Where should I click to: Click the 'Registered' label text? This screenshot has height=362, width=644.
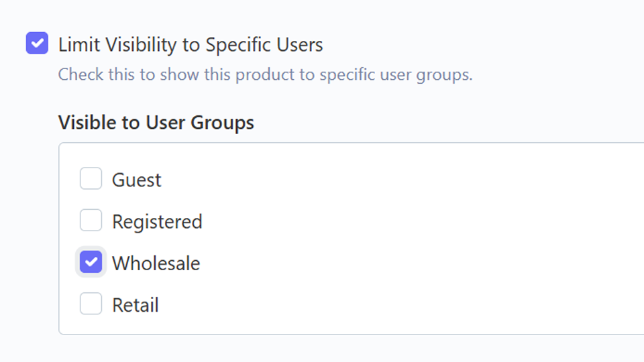coord(157,222)
